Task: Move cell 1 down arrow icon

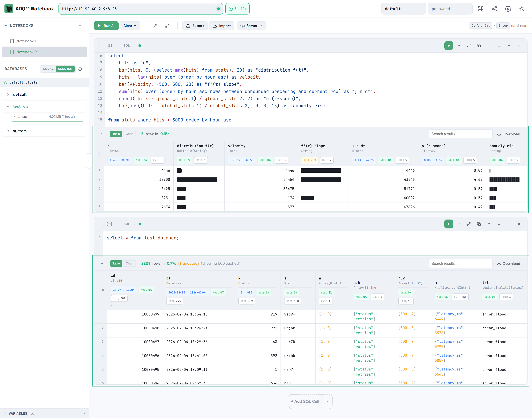Action: coord(499,46)
